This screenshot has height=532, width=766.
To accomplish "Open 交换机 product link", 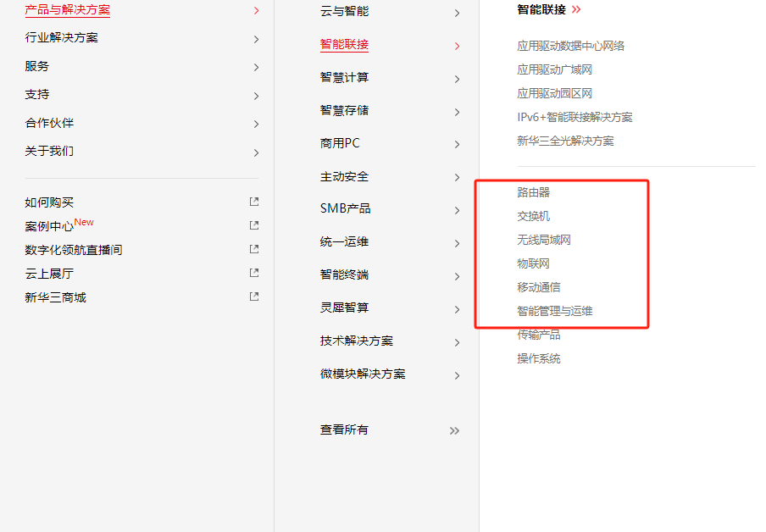I will pos(534,216).
